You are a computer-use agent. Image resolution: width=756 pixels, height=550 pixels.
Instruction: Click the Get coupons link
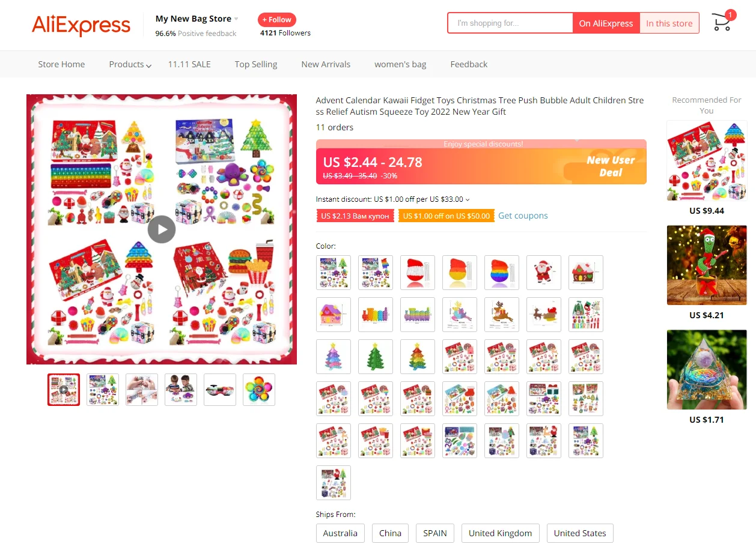[x=523, y=216]
